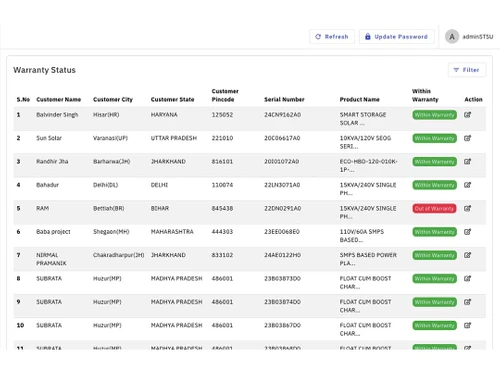Click city Shegaon(MH)
The height and width of the screenshot is (375, 500).
tap(111, 232)
